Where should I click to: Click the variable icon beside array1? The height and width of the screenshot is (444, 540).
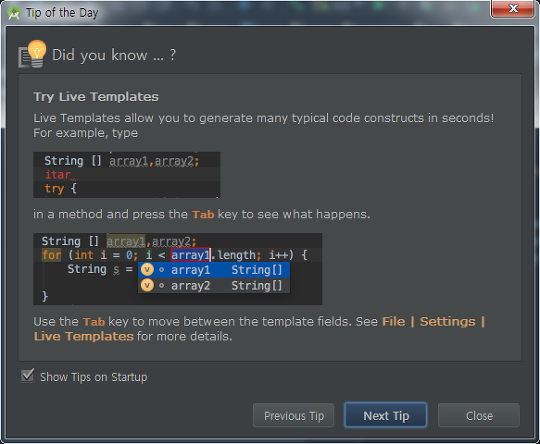(x=147, y=270)
